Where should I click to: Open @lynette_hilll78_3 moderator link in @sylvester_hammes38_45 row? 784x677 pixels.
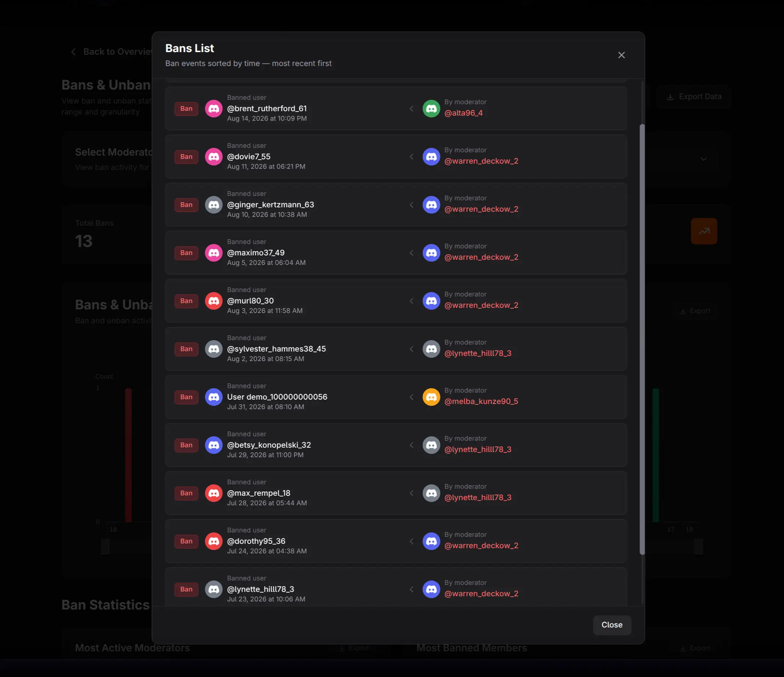click(x=478, y=353)
